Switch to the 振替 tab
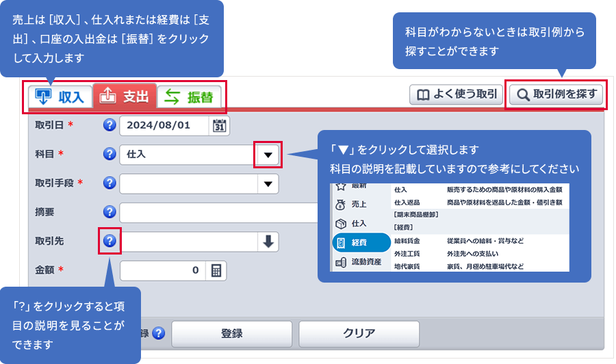This screenshot has width=616, height=364. (x=189, y=96)
